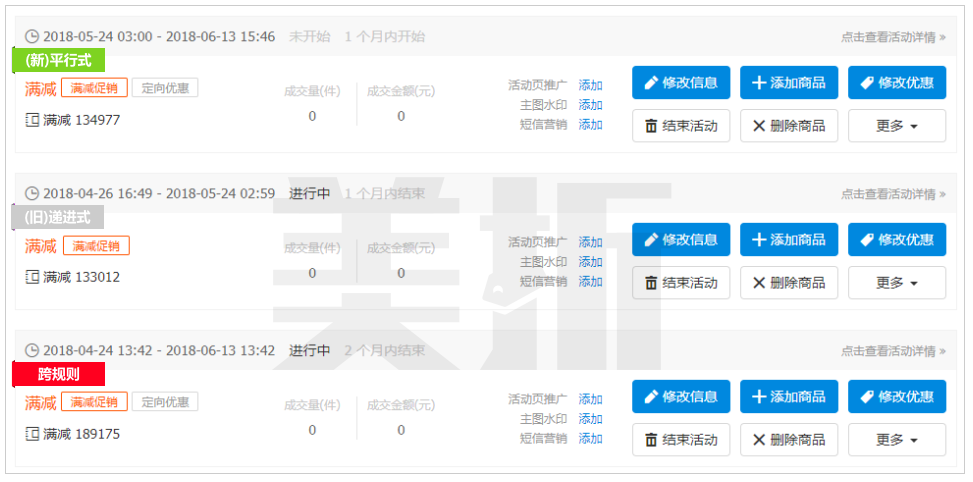Add 主图水印 for 满减 189175
This screenshot has height=482, width=973.
pos(590,419)
